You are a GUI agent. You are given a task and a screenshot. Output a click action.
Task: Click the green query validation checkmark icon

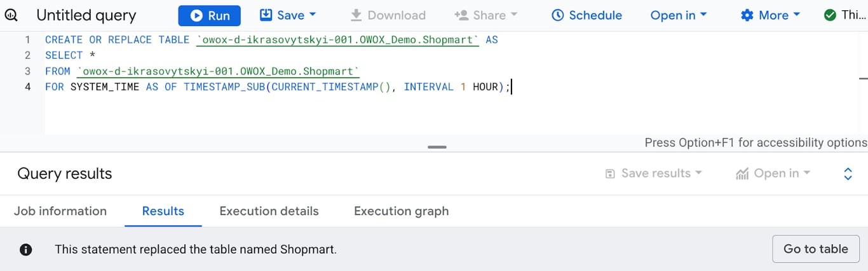pyautogui.click(x=830, y=15)
